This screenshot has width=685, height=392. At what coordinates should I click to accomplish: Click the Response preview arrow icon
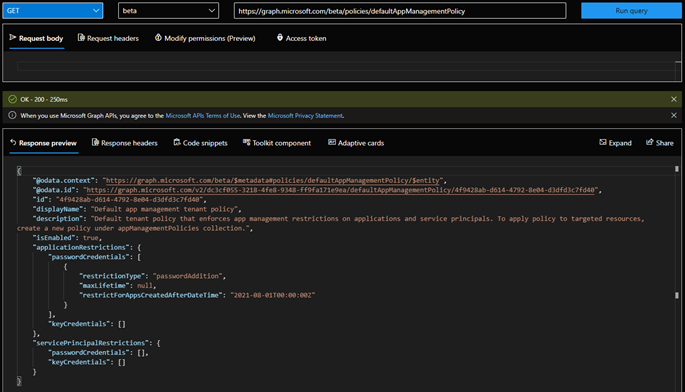pyautogui.click(x=13, y=142)
